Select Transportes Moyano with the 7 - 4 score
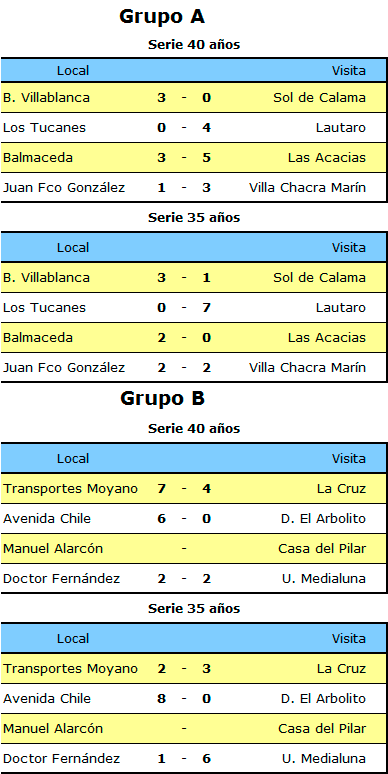 (x=71, y=489)
